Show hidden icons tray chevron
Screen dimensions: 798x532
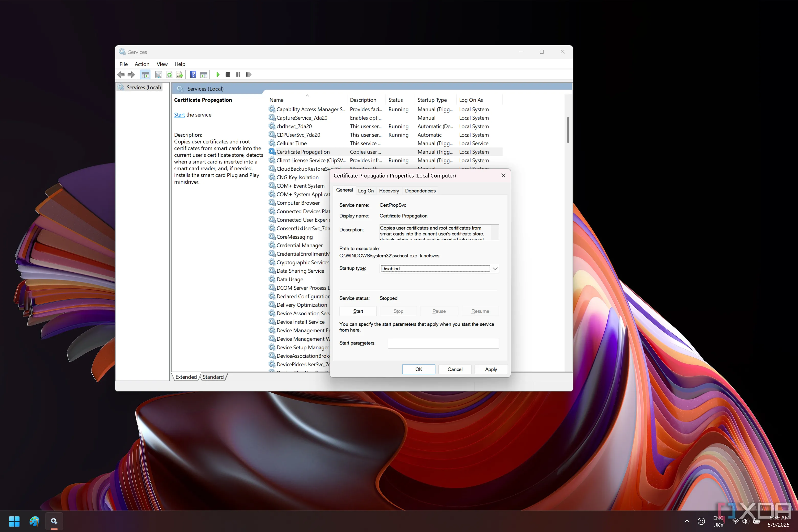coord(687,521)
